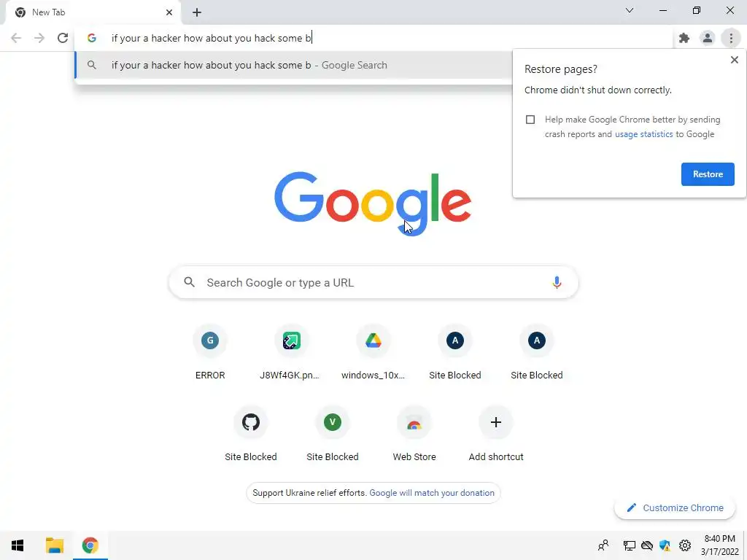
Task: Click the forward navigation arrow
Action: pyautogui.click(x=39, y=38)
